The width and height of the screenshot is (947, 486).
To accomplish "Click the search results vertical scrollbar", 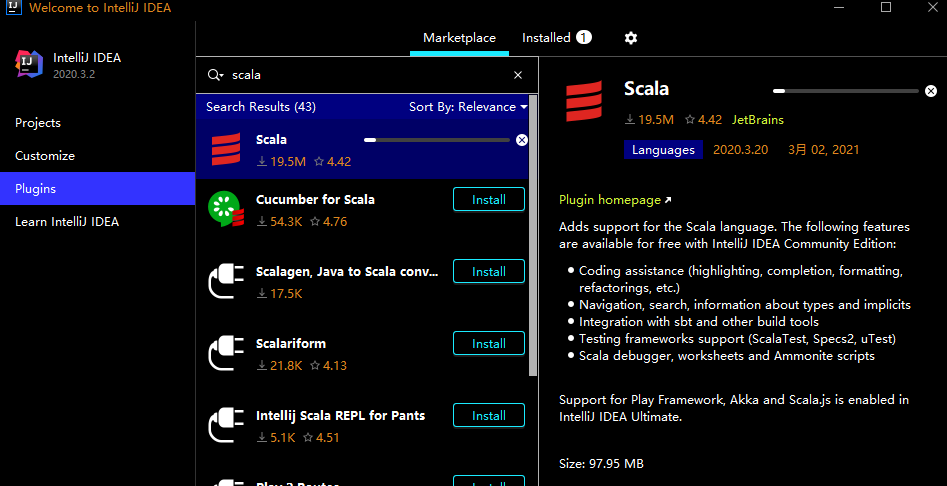I will coord(533,235).
